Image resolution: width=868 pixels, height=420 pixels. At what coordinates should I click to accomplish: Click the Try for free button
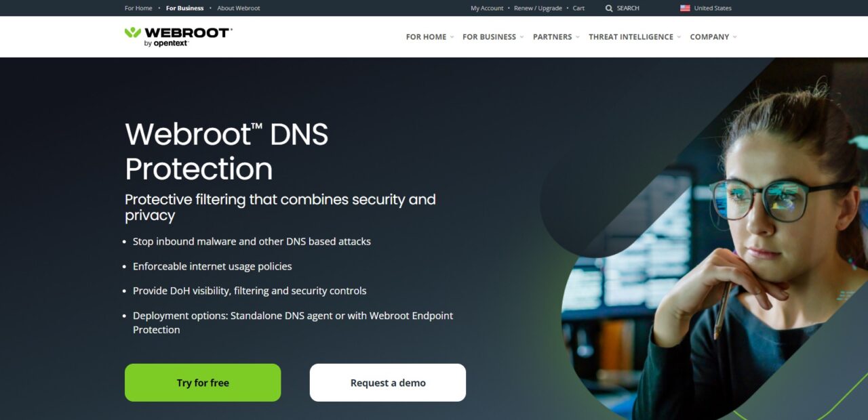pyautogui.click(x=203, y=383)
